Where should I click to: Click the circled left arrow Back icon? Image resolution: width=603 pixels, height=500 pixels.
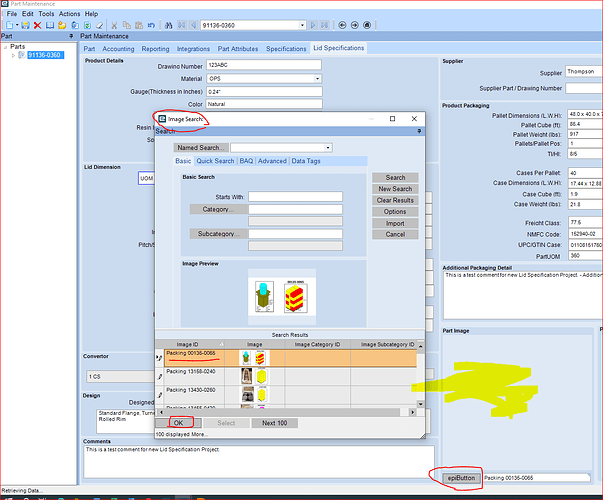[342, 25]
